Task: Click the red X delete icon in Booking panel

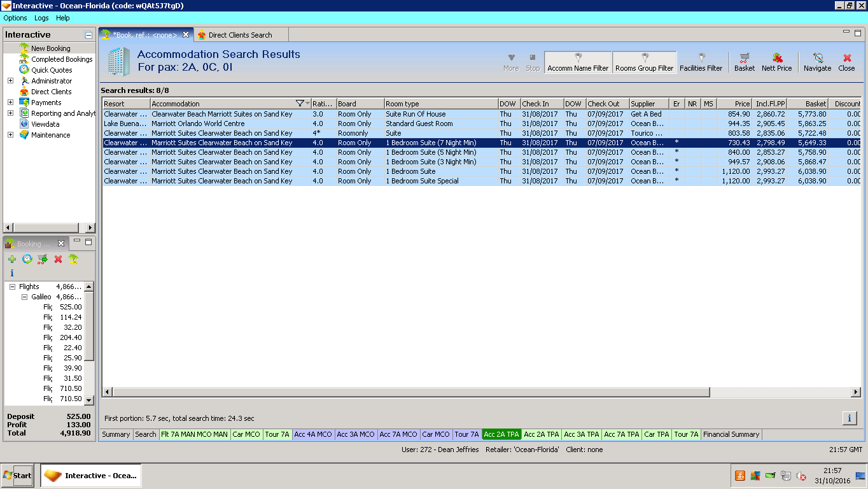Action: coord(58,259)
